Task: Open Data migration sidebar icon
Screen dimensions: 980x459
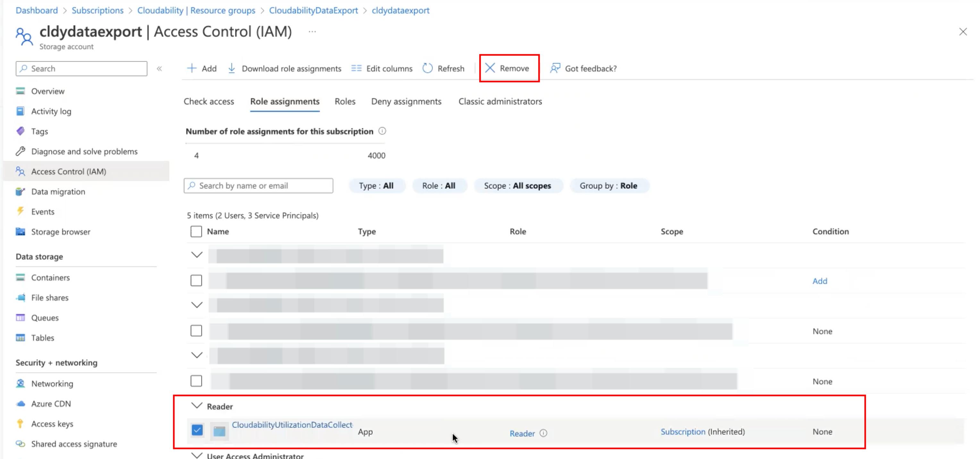Action: pyautogui.click(x=21, y=192)
